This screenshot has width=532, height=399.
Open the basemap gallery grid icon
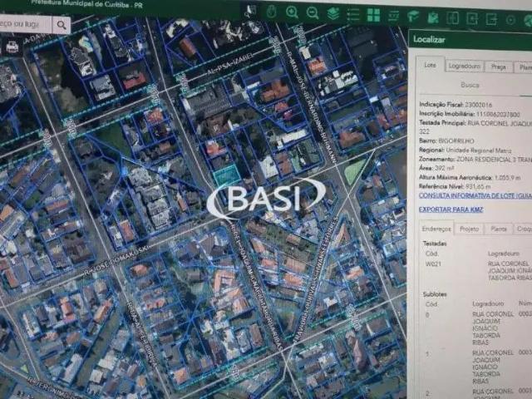373,15
